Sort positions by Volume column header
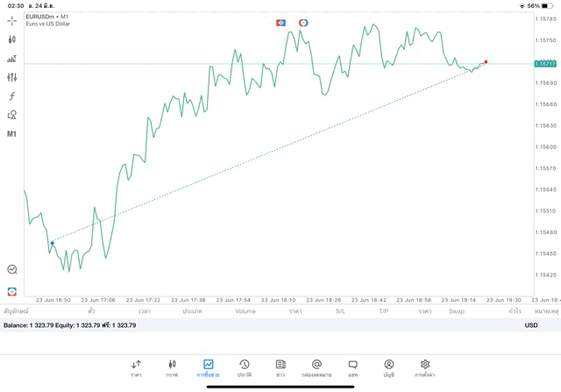This screenshot has width=561, height=392. pyautogui.click(x=245, y=311)
